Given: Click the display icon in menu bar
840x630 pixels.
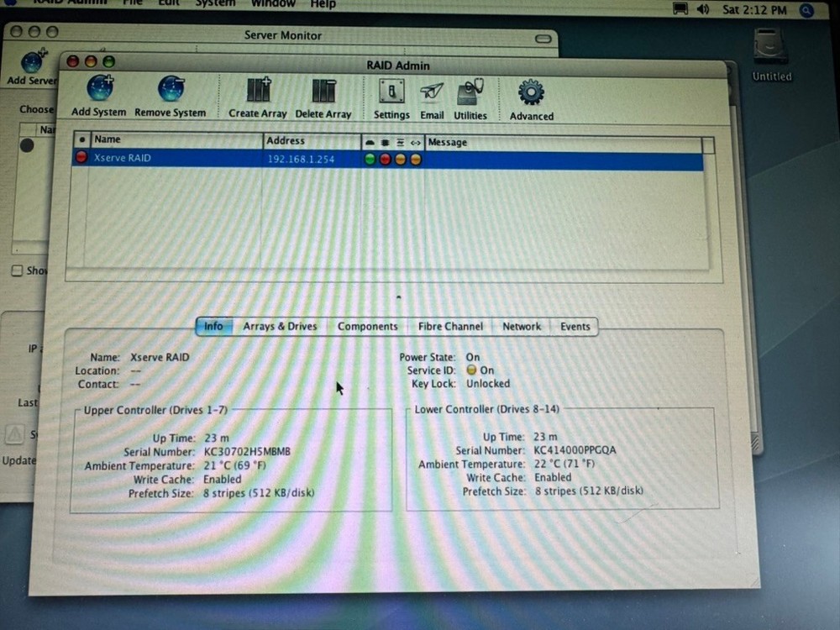Looking at the screenshot, I should pos(680,9).
